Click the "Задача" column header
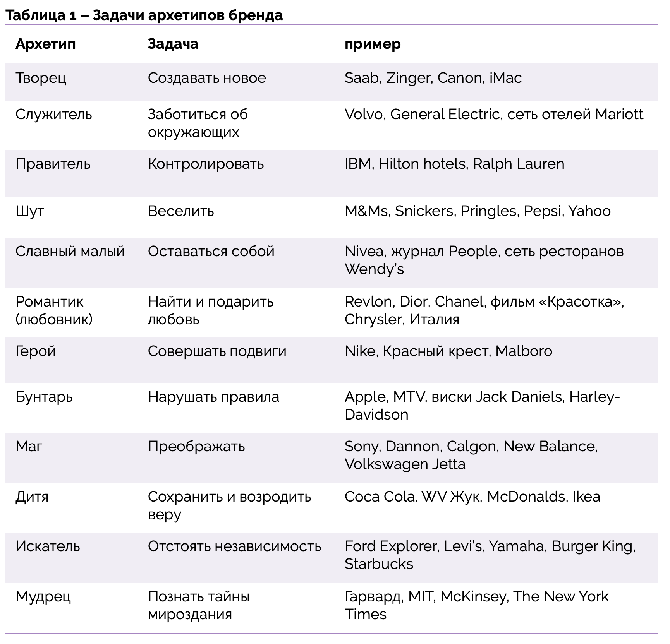The image size is (670, 644). (173, 44)
